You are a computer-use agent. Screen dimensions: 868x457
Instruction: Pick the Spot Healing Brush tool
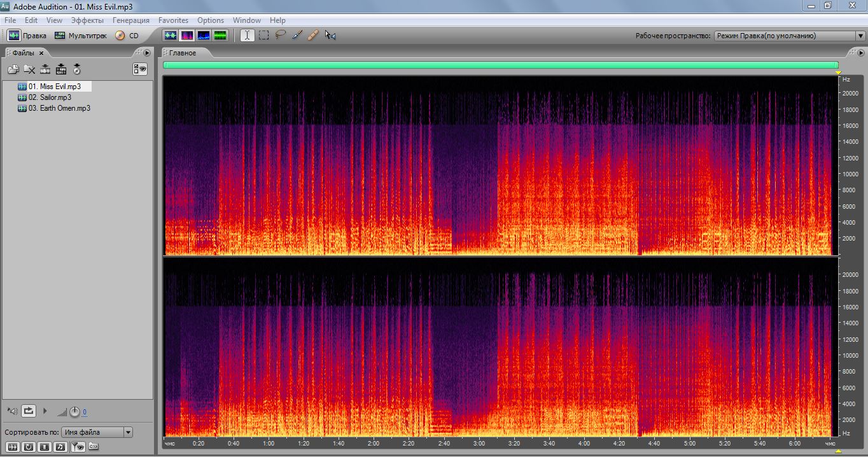click(313, 36)
